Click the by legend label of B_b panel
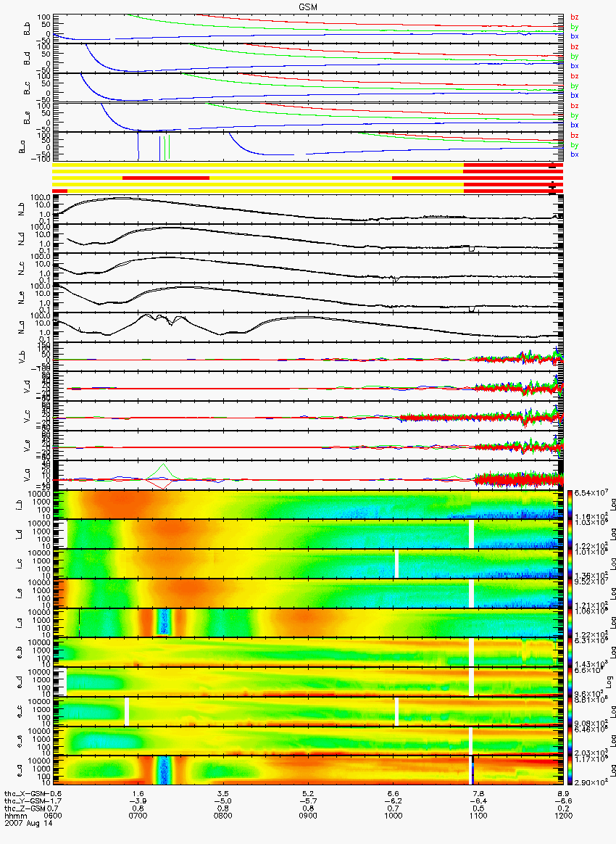 (x=575, y=26)
